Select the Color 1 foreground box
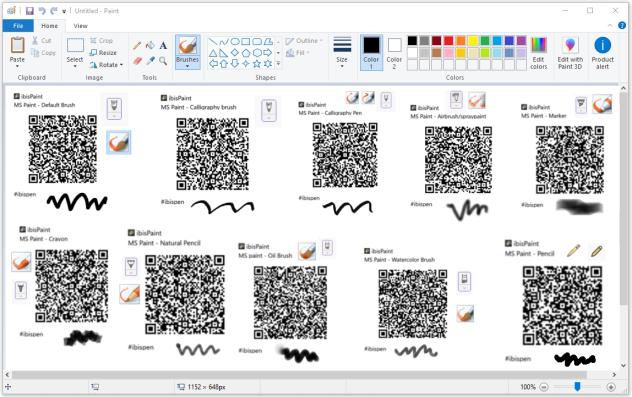 (371, 52)
